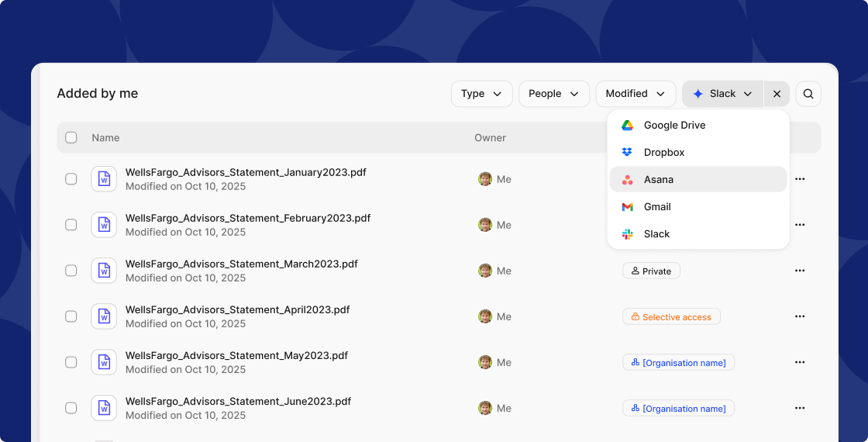Open WellsFargo_Advisors_Statement_June2023.pdf file name

(238, 401)
